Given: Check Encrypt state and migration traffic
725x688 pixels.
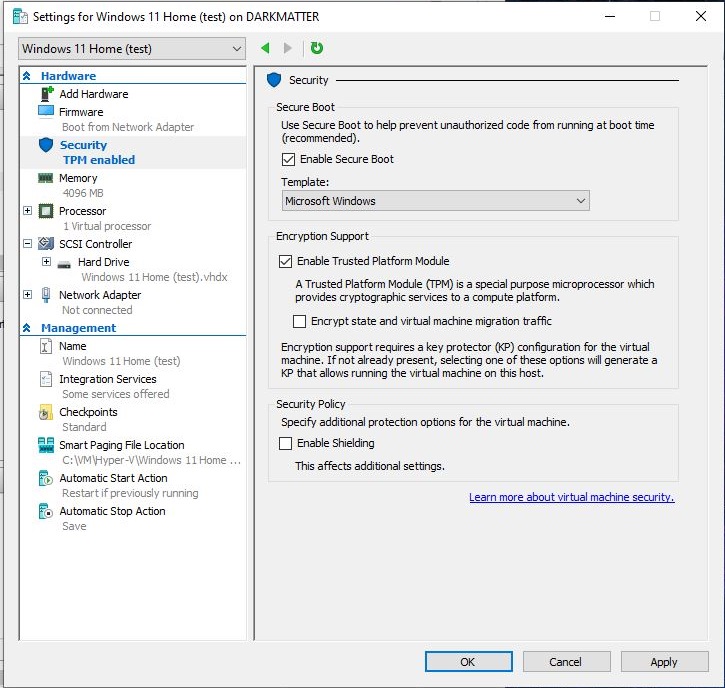Looking at the screenshot, I should [300, 321].
